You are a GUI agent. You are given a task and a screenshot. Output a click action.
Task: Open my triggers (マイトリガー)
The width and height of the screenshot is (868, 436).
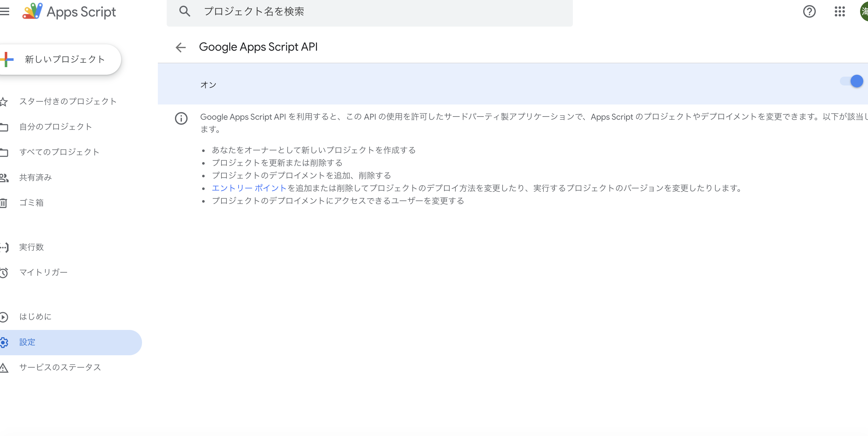pyautogui.click(x=43, y=272)
